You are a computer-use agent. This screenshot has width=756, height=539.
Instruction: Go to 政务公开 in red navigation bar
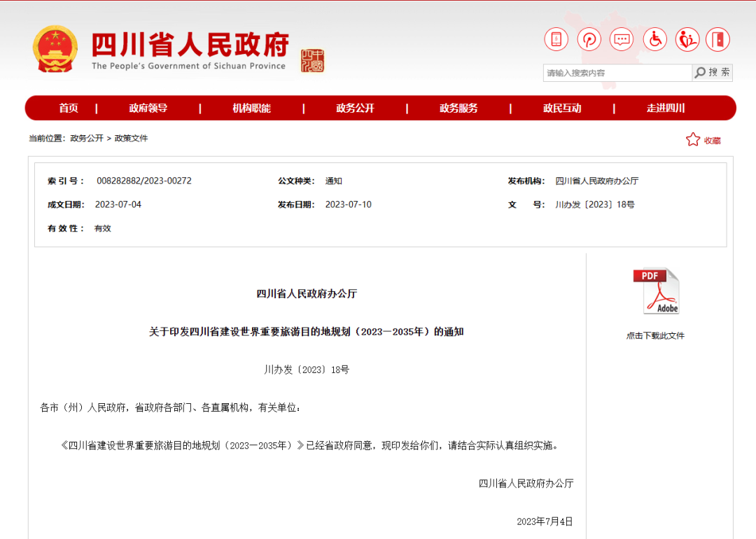355,108
